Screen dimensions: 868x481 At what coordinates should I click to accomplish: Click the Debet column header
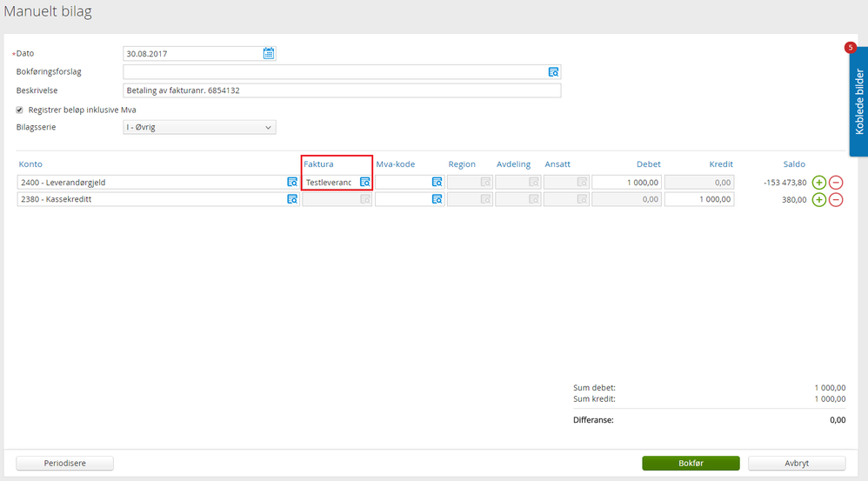pos(648,164)
